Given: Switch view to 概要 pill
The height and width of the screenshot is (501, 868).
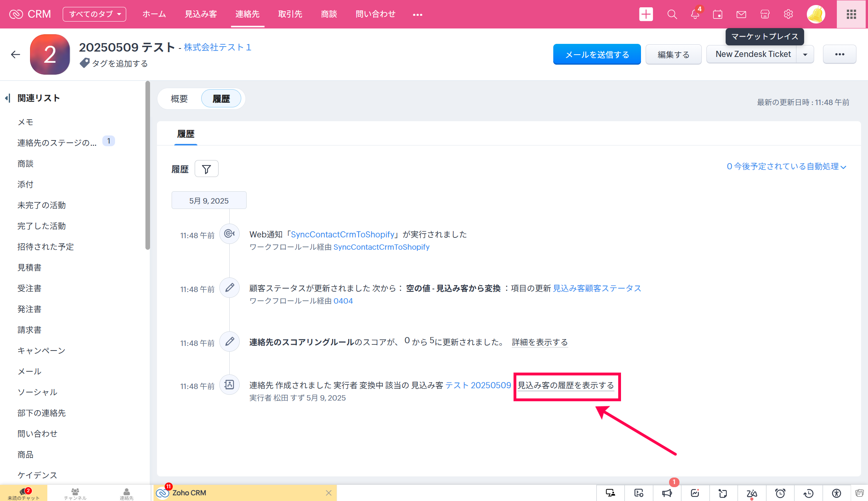Looking at the screenshot, I should pyautogui.click(x=179, y=99).
